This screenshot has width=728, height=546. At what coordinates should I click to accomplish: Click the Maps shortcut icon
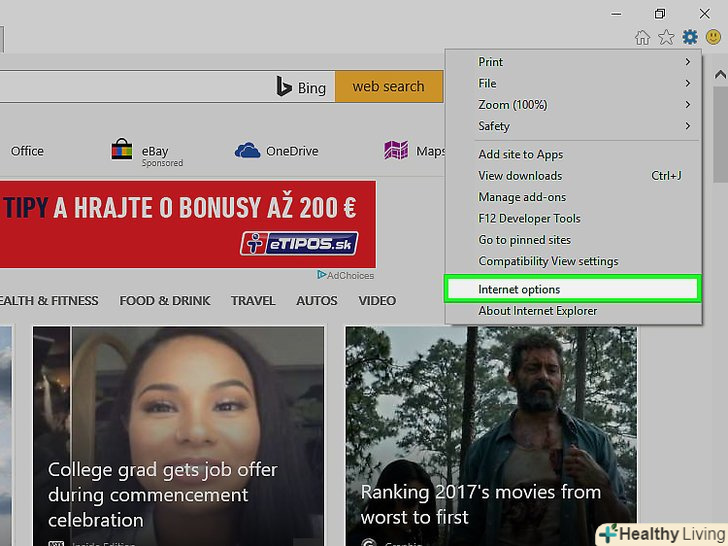point(396,151)
